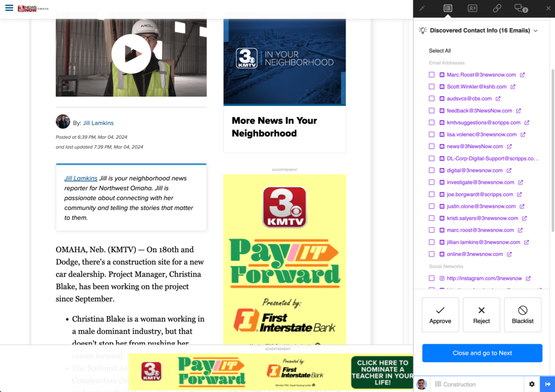
Task: Check the Scott.Winkler@kshb.com checkbox
Action: click(431, 86)
